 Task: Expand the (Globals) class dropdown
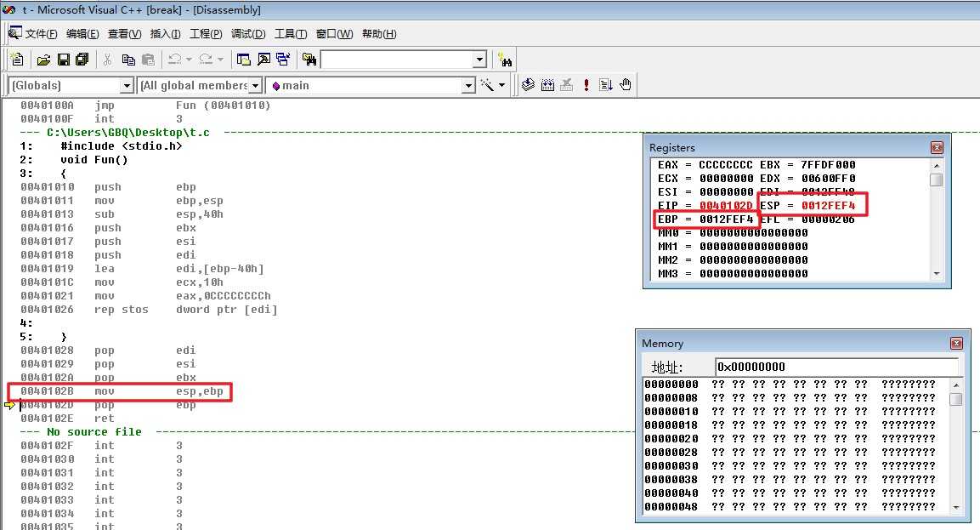tap(127, 86)
